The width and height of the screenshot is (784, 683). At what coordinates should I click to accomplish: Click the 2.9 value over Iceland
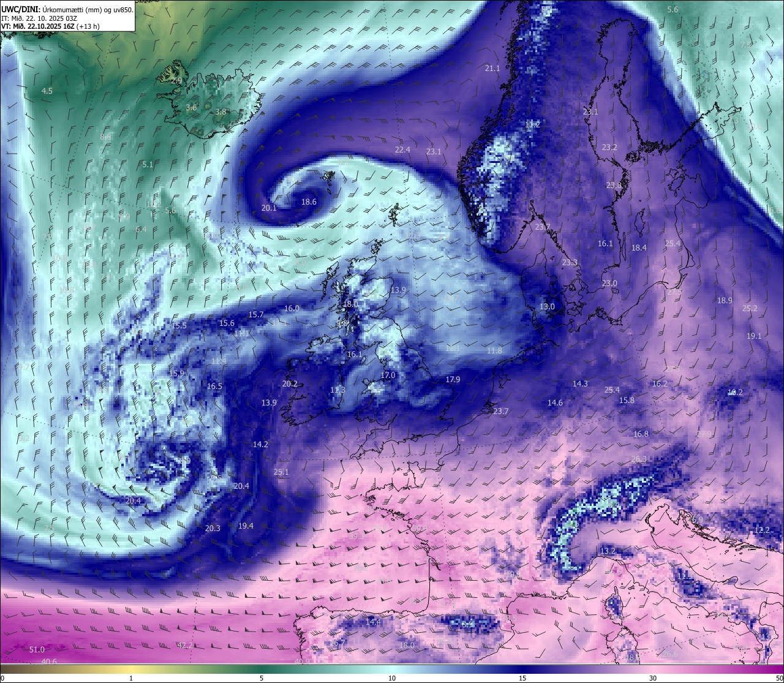click(x=176, y=81)
